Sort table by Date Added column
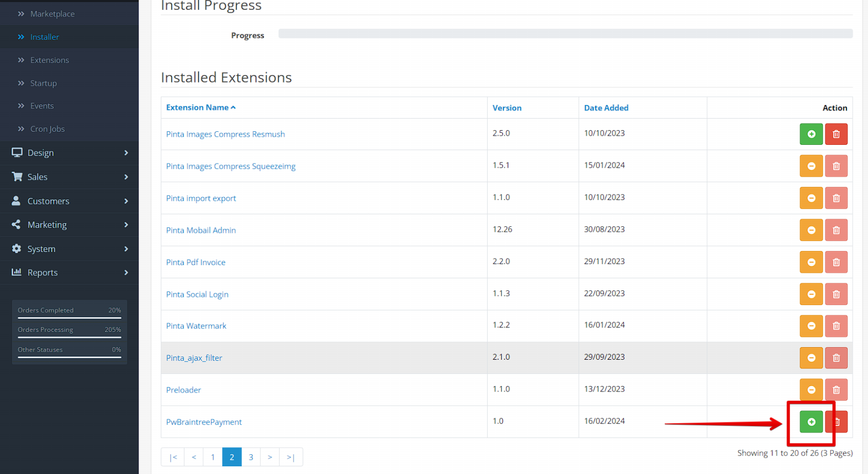Screen dimensions: 868x474 pyautogui.click(x=606, y=108)
